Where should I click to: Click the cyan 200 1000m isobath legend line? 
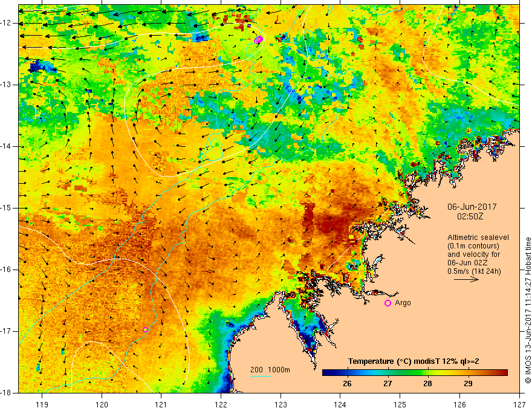(260, 376)
